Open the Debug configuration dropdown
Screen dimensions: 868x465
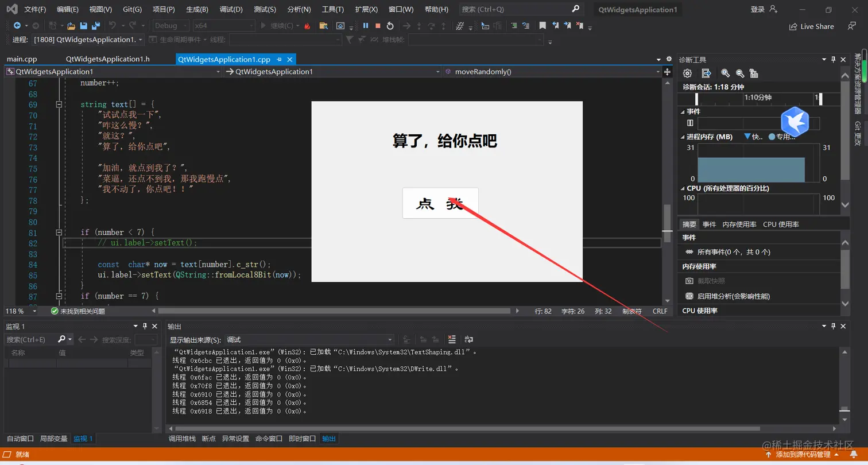coord(170,26)
